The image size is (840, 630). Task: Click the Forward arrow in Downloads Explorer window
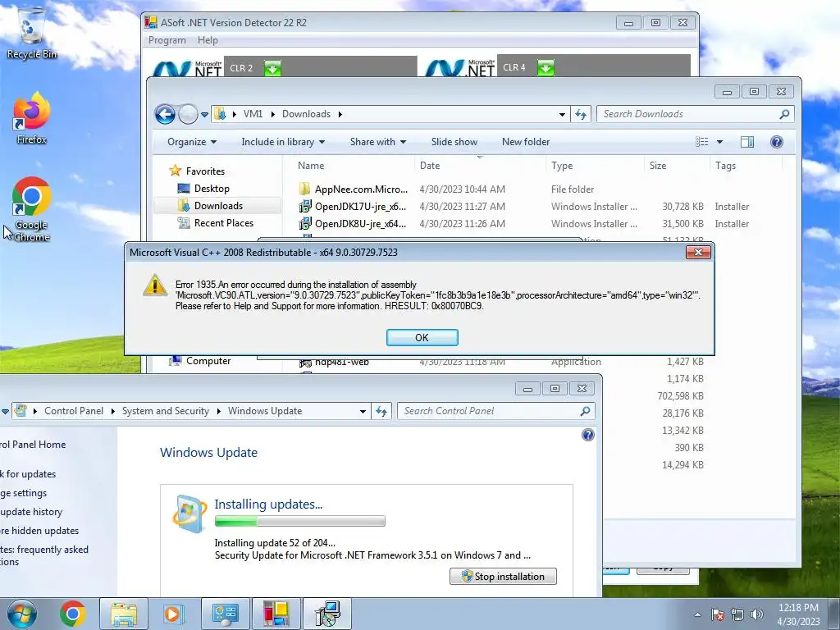click(x=188, y=114)
